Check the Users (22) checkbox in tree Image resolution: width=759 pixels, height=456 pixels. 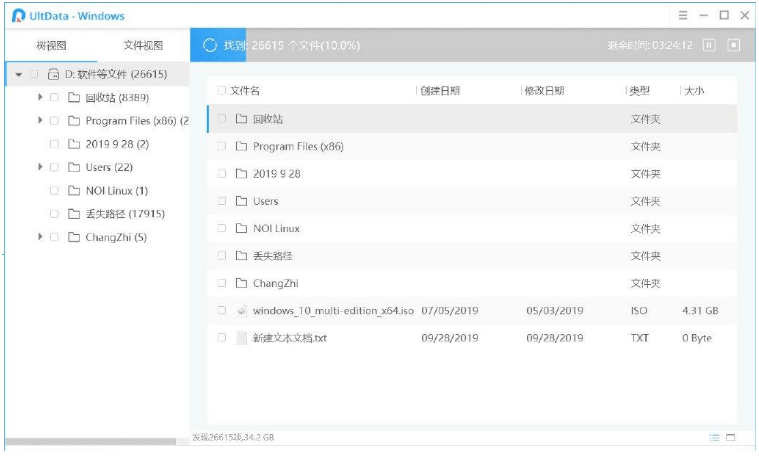pos(54,167)
